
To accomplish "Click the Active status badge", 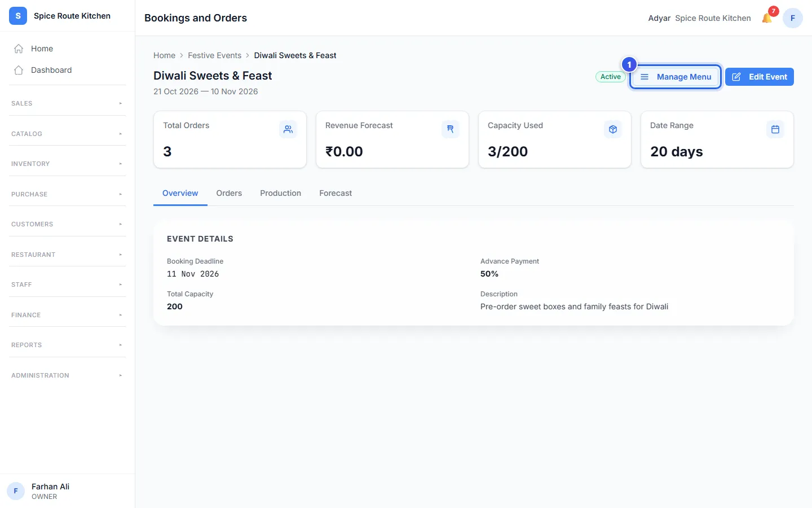I will [x=611, y=77].
